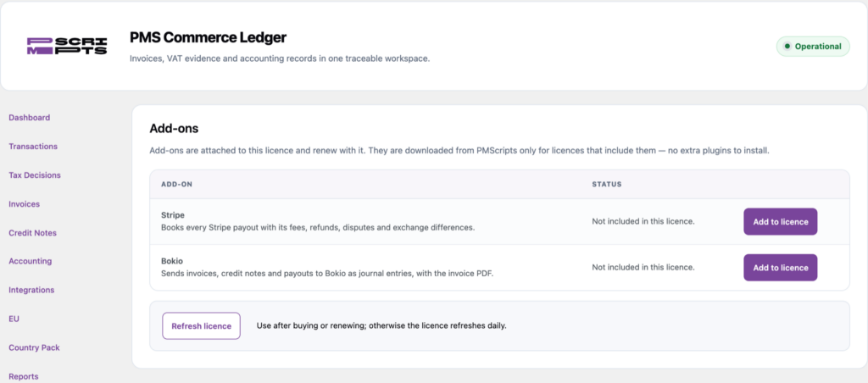This screenshot has height=383, width=868.
Task: Click the Bokio description about journal entries
Action: click(326, 274)
